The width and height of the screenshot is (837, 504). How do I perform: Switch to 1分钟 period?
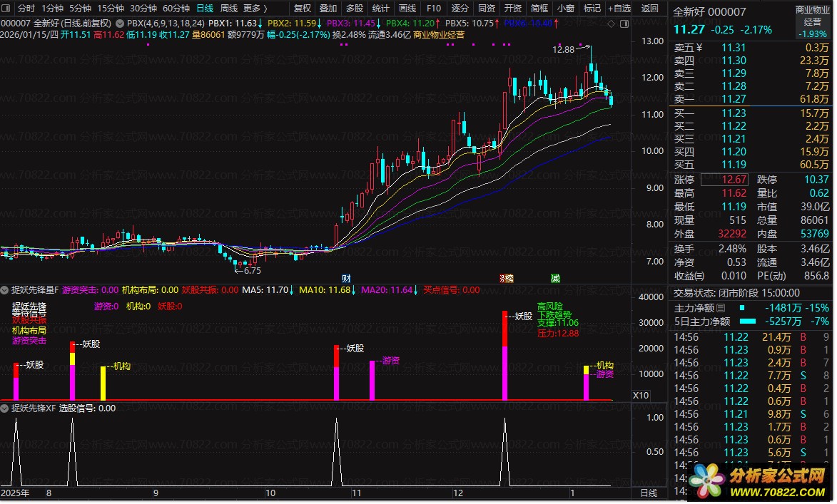(x=52, y=8)
